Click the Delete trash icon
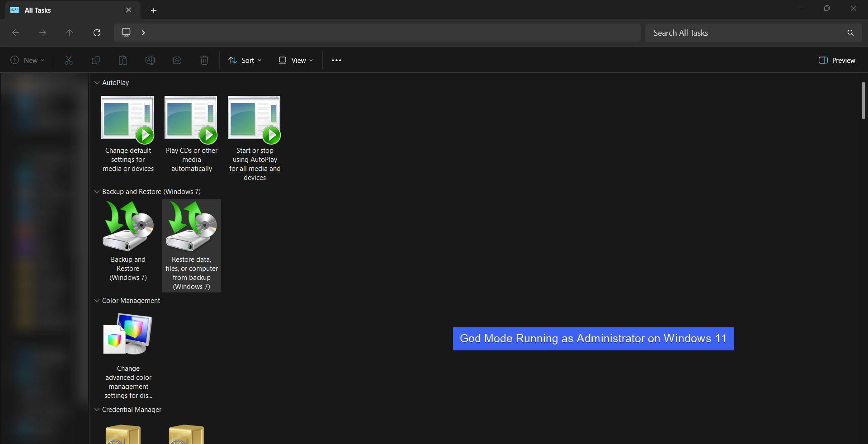 204,60
